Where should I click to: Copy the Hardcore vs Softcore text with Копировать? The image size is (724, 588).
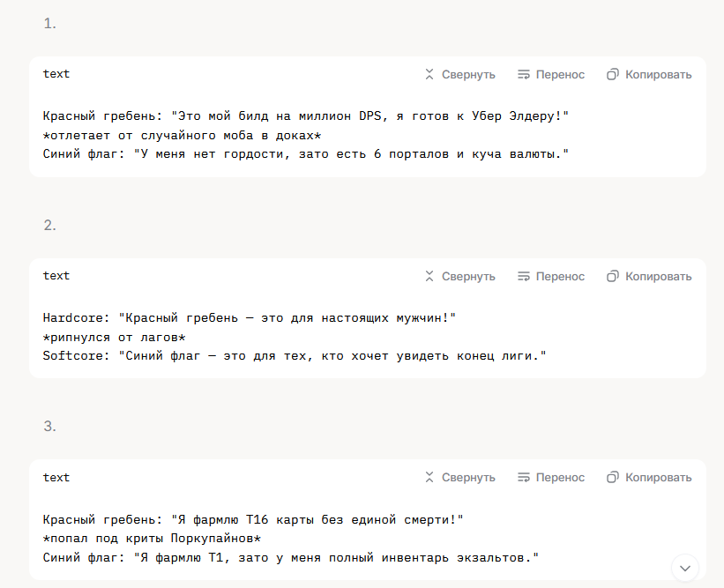click(649, 276)
